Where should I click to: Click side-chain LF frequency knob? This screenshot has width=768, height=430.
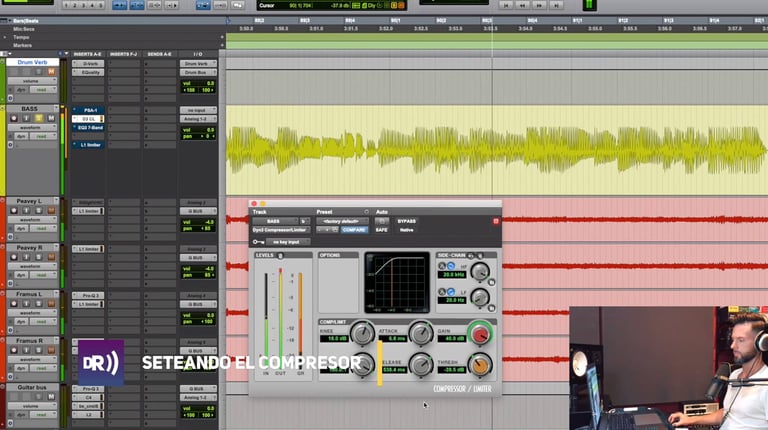480,297
